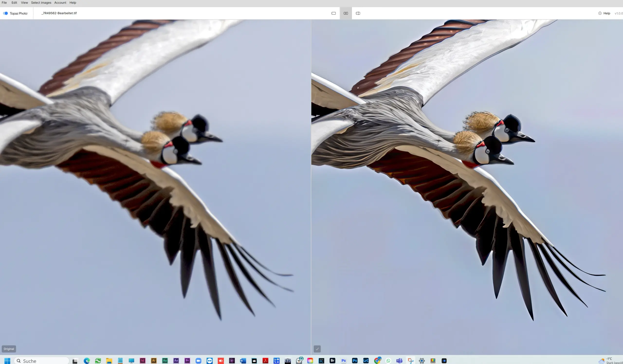Launch Adobe Lightroom Classic from taskbar
This screenshot has height=364, width=623.
coord(365,361)
